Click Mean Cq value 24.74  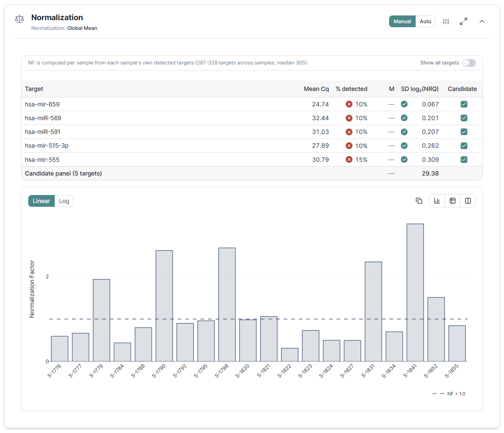tap(321, 104)
